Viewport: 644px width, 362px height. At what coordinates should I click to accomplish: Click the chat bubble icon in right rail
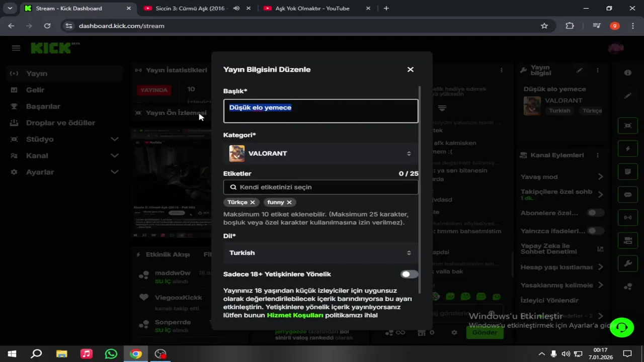[x=628, y=195]
